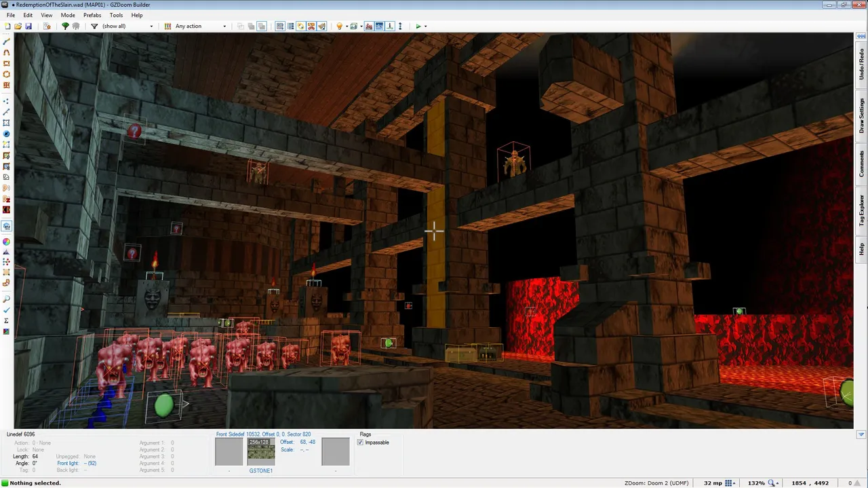Open Find and Replace magnifier icon
This screenshot has height=488, width=868.
[x=7, y=299]
